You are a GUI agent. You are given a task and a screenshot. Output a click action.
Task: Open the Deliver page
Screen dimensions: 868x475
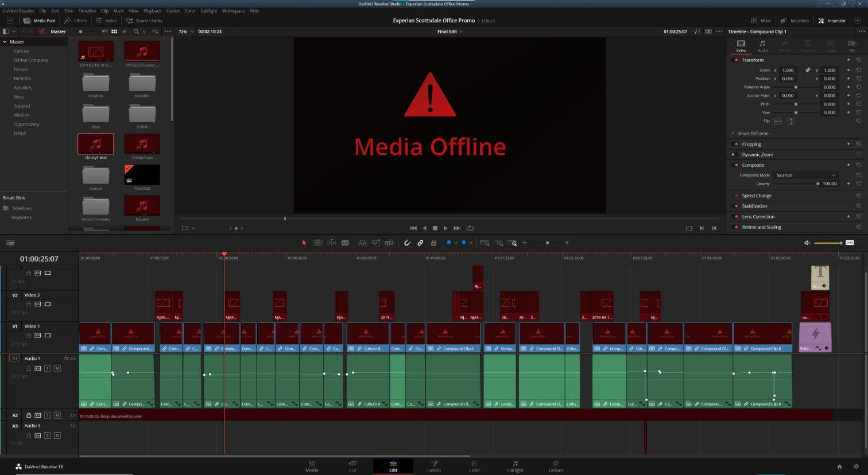coord(556,466)
